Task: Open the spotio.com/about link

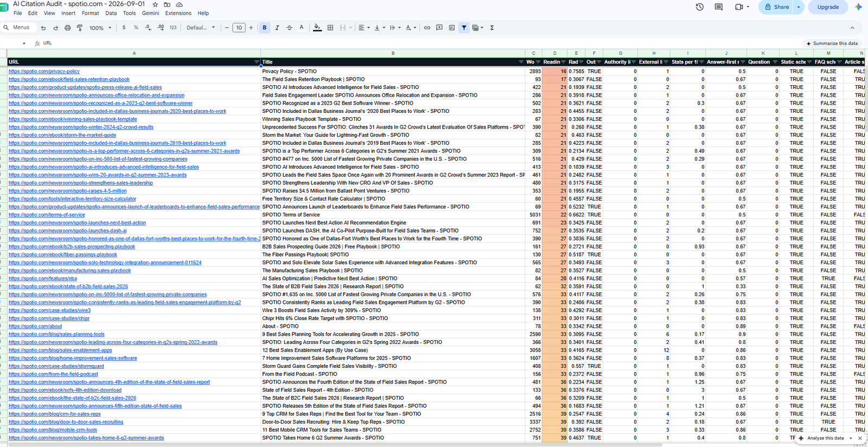Action: pyautogui.click(x=35, y=327)
